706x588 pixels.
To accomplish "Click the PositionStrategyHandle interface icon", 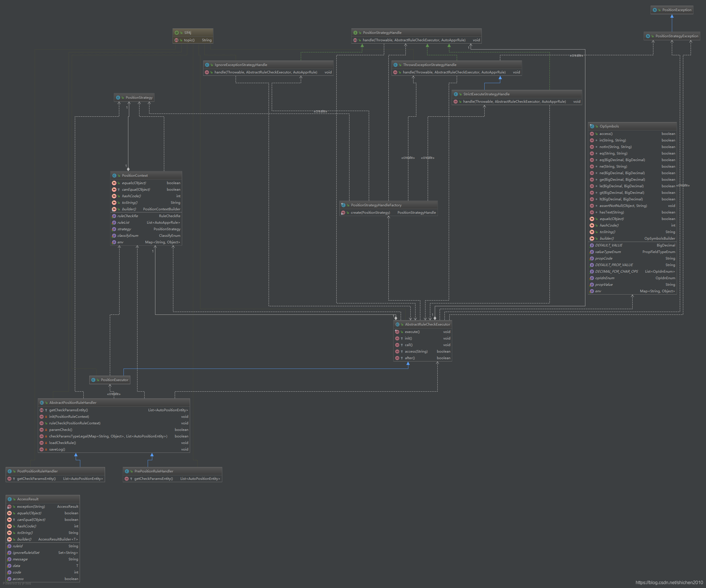I will [x=355, y=33].
